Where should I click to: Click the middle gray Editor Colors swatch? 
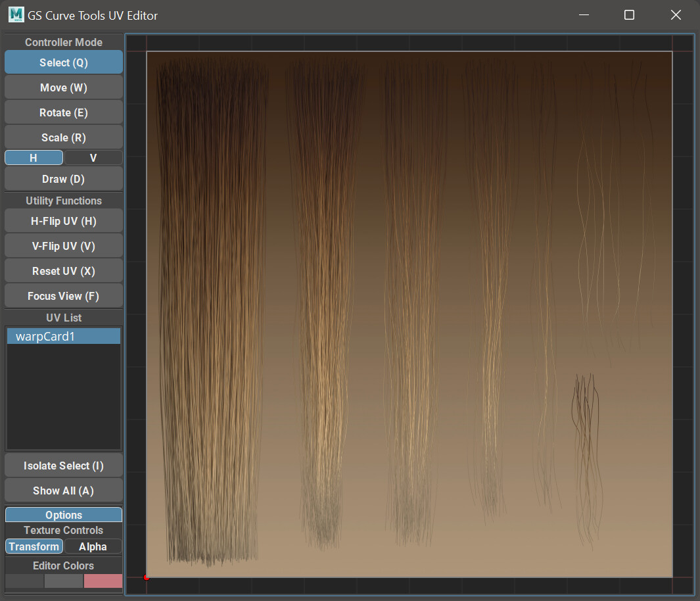pyautogui.click(x=63, y=581)
